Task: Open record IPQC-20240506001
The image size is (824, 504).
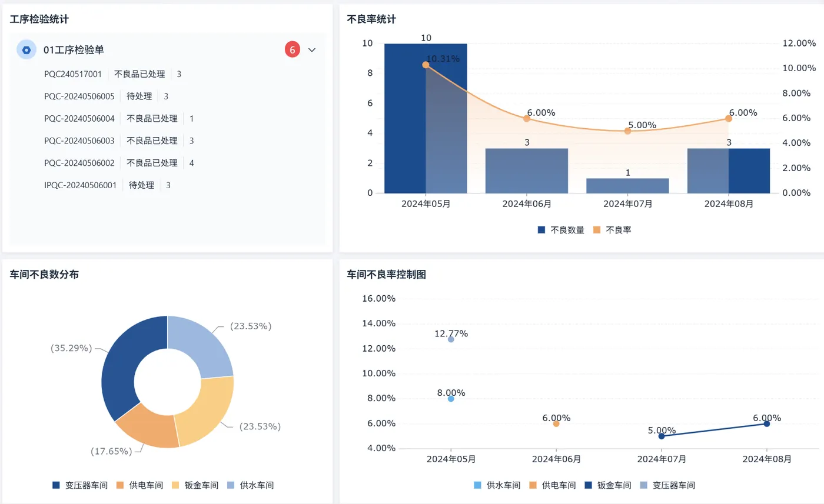Action: 81,185
